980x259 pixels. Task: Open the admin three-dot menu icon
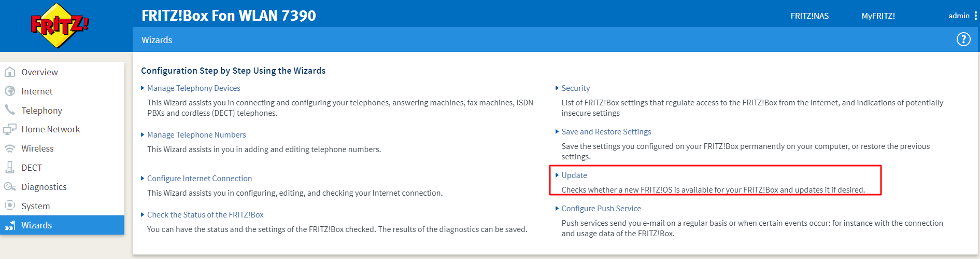pos(976,16)
